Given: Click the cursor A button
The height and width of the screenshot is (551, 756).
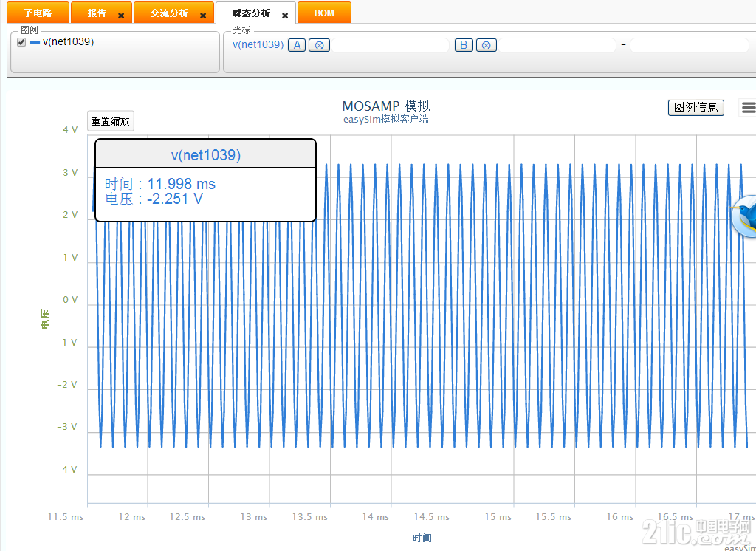Looking at the screenshot, I should (x=297, y=45).
